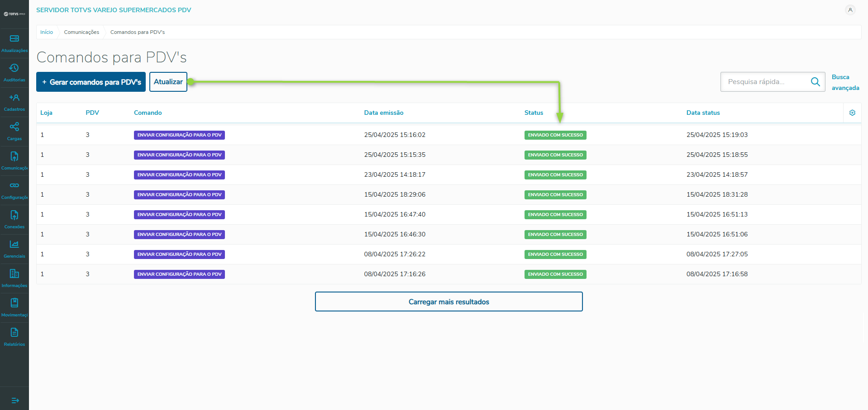The image size is (868, 410).
Task: Click ENVIAR CONFIGURAÇÃO badge in the 23/04/2025 row
Action: coord(179,175)
